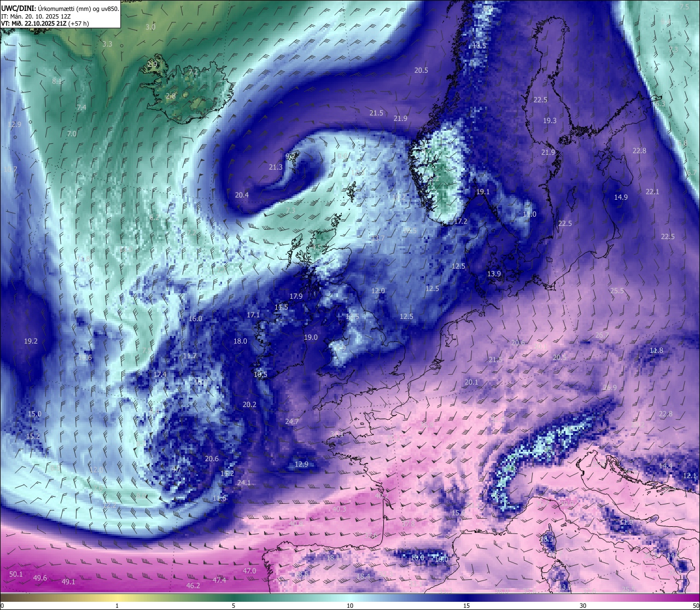
Task: Click the "17.4" map value
Action: pos(160,374)
